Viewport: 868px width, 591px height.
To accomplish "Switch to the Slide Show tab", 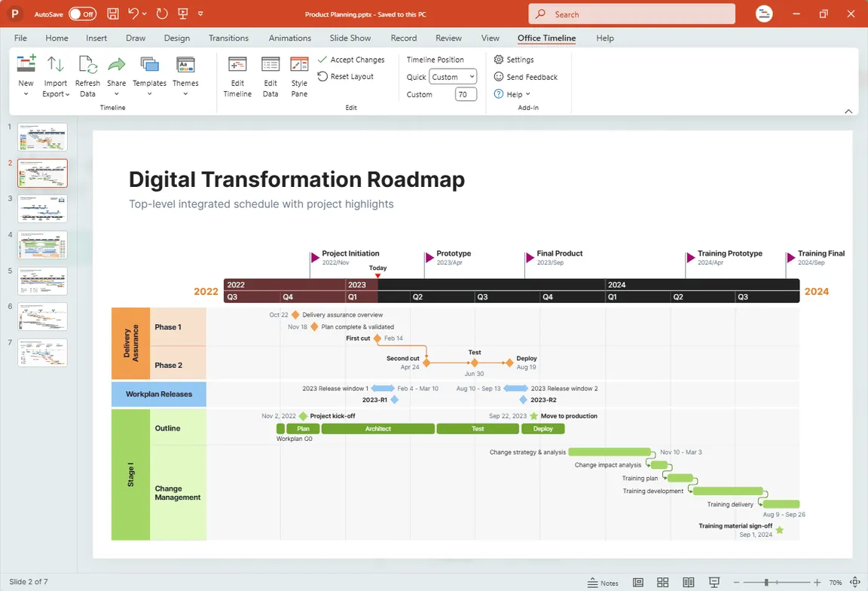I will point(350,38).
